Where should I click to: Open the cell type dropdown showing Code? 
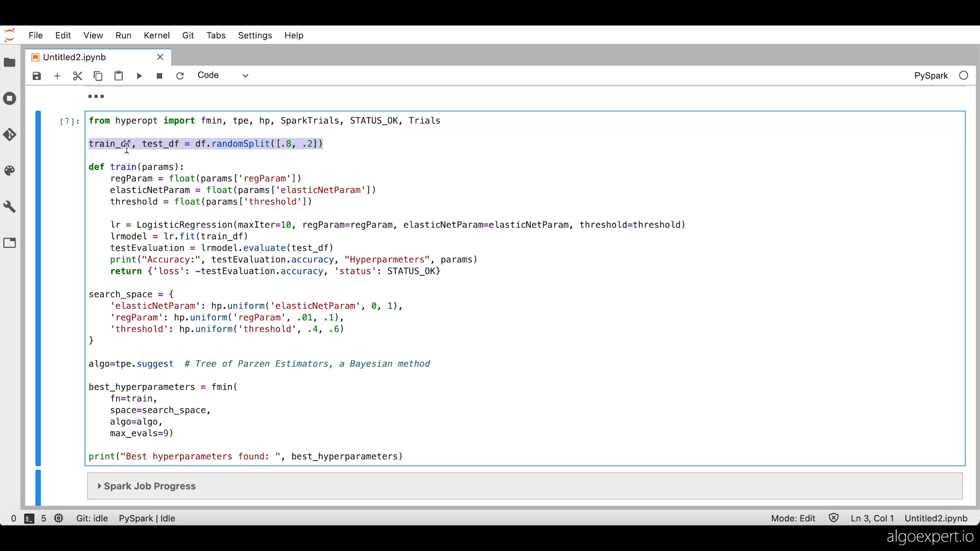[x=222, y=75]
